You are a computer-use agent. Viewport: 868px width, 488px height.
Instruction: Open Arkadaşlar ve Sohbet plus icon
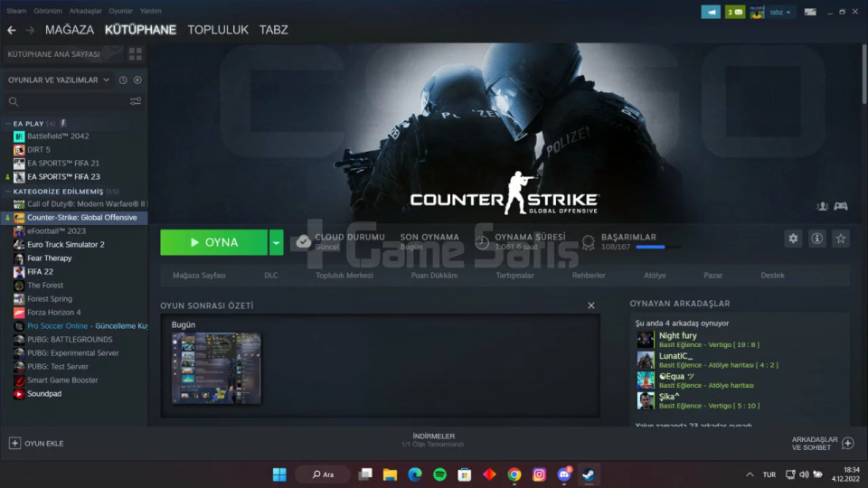click(x=847, y=443)
